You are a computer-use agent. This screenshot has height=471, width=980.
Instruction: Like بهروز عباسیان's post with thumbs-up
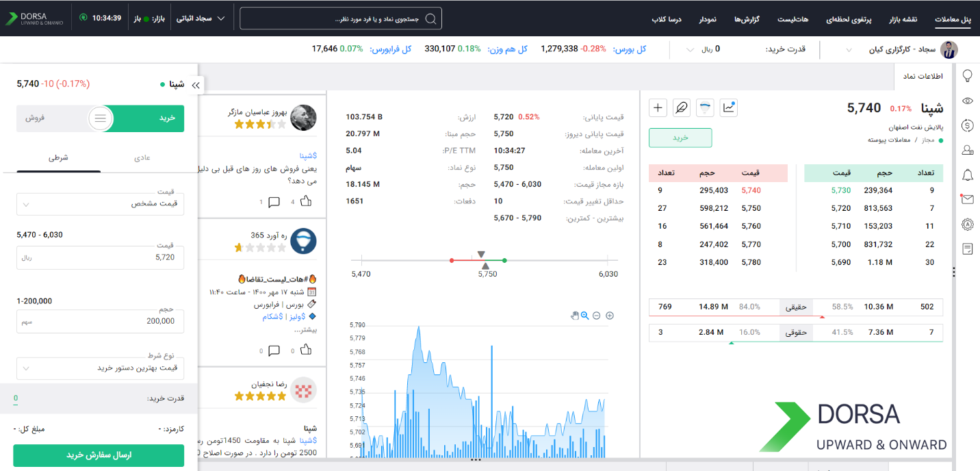click(305, 201)
